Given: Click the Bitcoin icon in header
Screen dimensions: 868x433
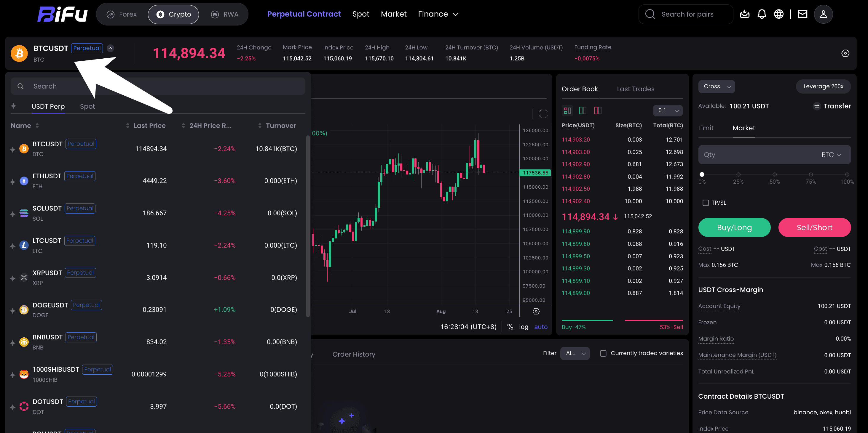Looking at the screenshot, I should (x=19, y=53).
